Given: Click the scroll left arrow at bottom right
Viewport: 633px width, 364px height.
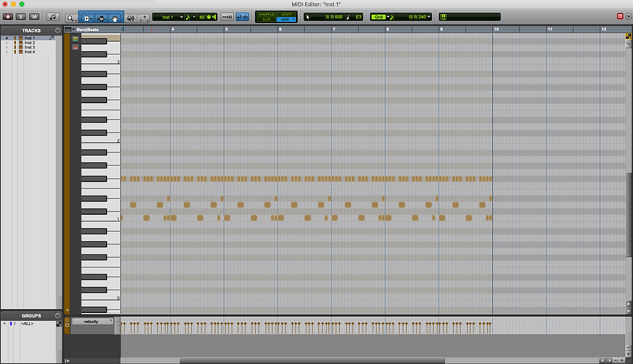Looking at the screenshot, I should pos(603,360).
